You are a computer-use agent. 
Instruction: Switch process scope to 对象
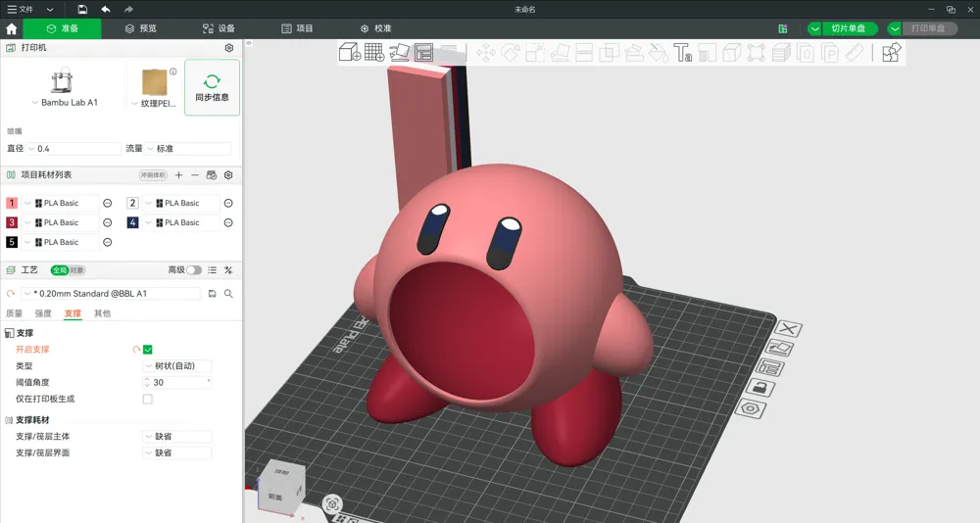point(76,270)
